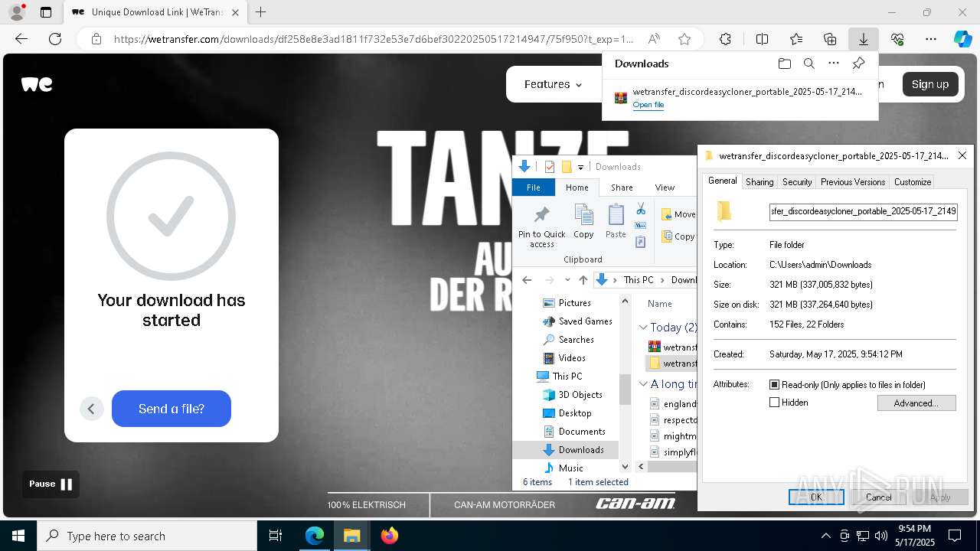This screenshot has height=551, width=980.
Task: View site information lock icon
Action: point(96,39)
